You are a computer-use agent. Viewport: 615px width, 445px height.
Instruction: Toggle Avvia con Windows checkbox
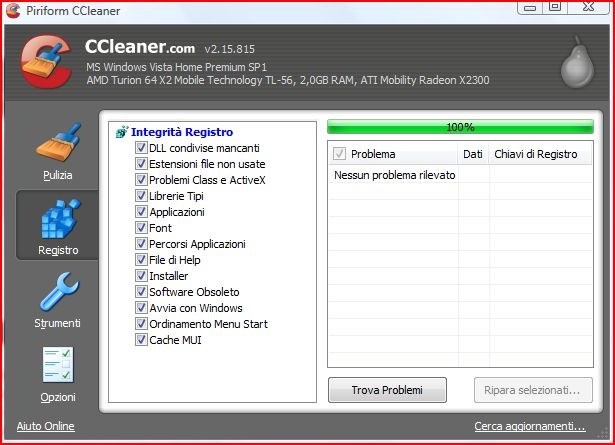tap(141, 308)
